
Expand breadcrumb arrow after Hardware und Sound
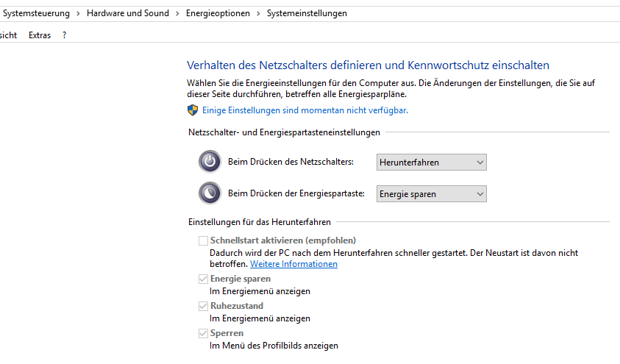178,13
